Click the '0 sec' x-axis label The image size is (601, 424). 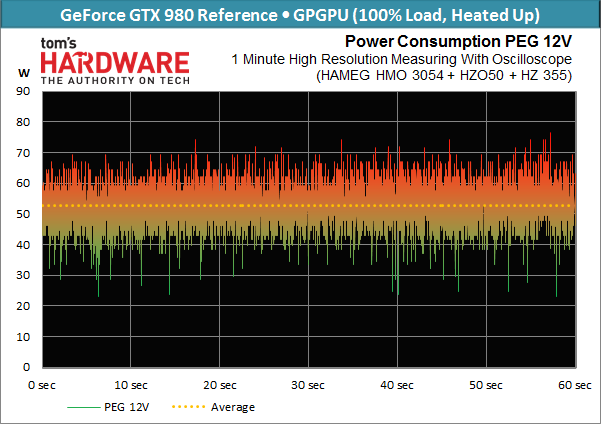tap(42, 385)
